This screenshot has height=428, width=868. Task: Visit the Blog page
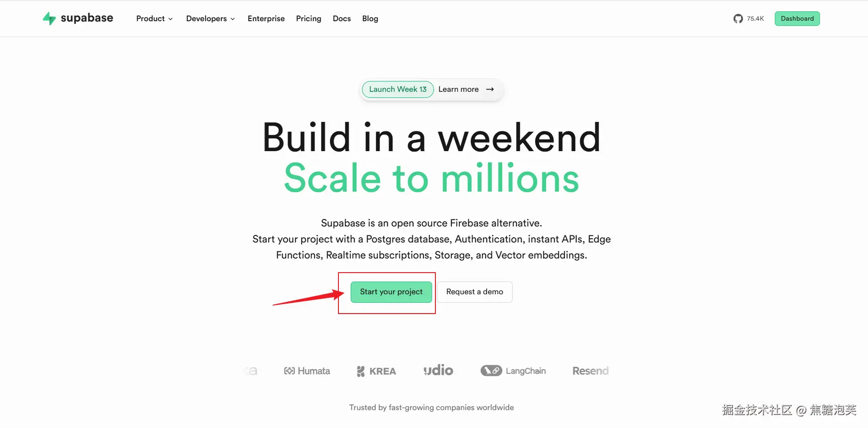(x=370, y=19)
